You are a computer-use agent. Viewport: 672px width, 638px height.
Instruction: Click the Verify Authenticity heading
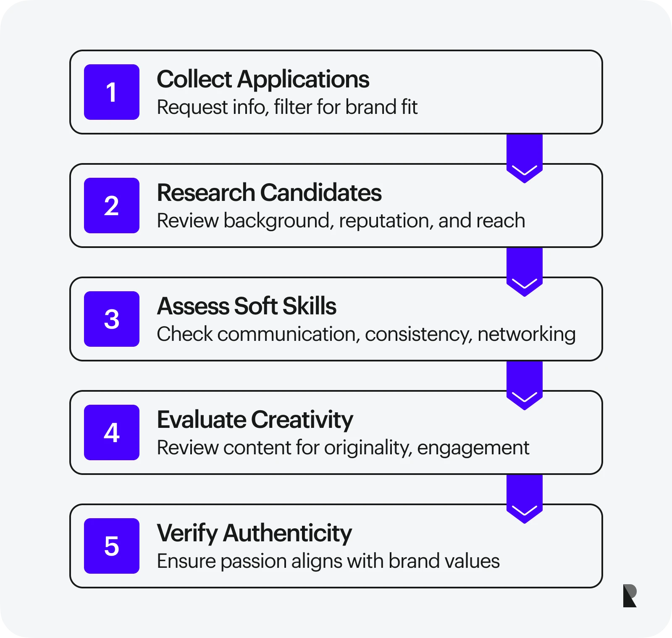[254, 533]
